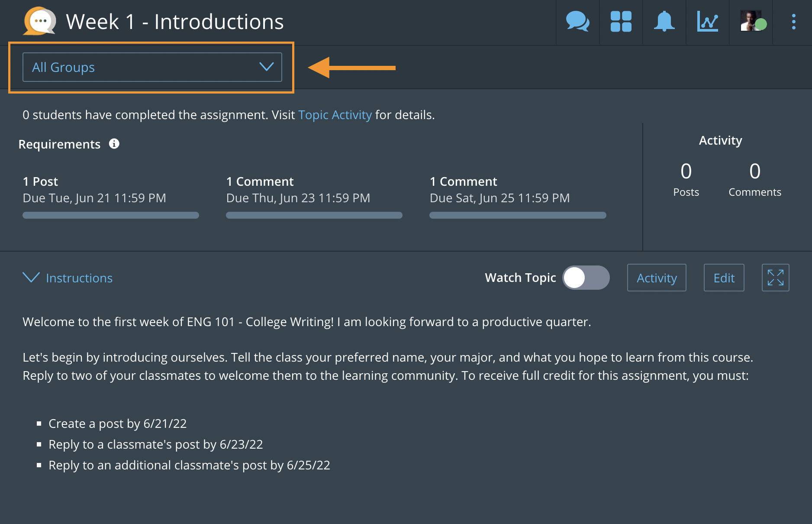Image resolution: width=812 pixels, height=524 pixels.
Task: Click the 1 Post requirement progress bar
Action: click(x=111, y=215)
